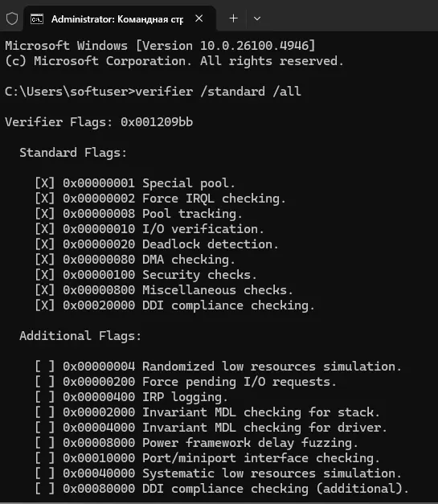
Task: Click the Miscellaneous checks [X] marker
Action: (45, 290)
